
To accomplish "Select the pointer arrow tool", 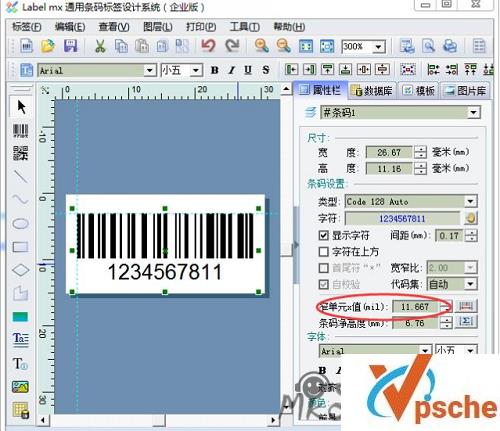I will tap(21, 107).
